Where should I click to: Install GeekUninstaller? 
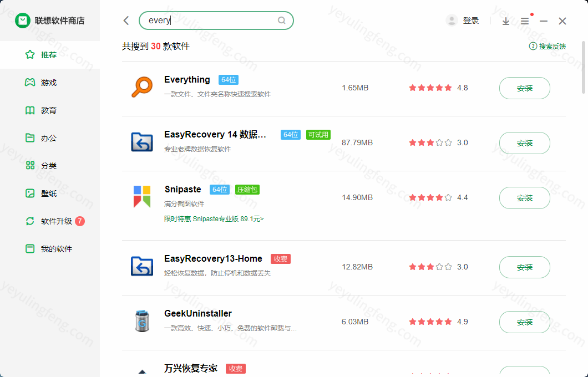tap(525, 322)
